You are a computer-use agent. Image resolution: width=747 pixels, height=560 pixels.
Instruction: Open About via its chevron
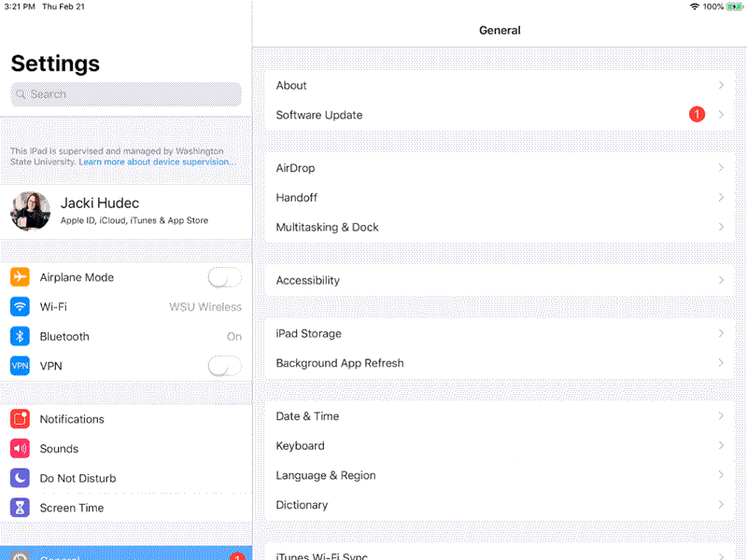(x=721, y=85)
